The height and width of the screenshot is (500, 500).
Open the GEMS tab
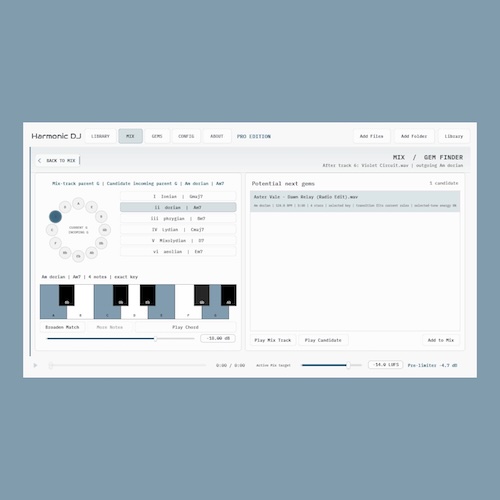[x=157, y=136]
